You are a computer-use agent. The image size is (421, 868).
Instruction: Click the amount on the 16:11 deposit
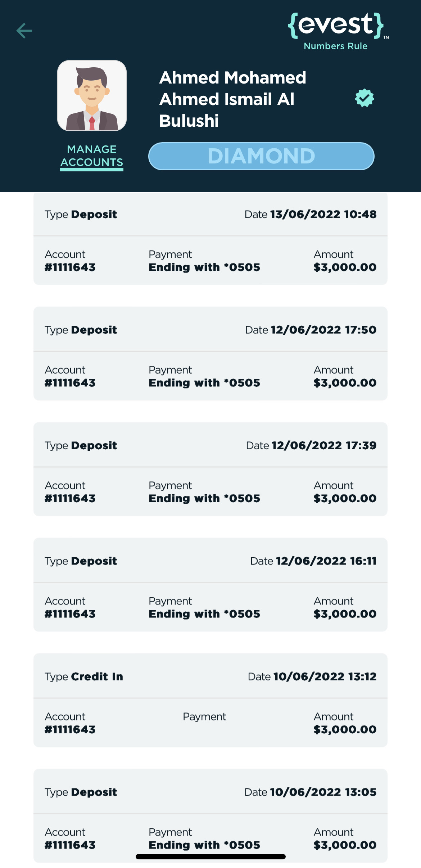click(345, 614)
